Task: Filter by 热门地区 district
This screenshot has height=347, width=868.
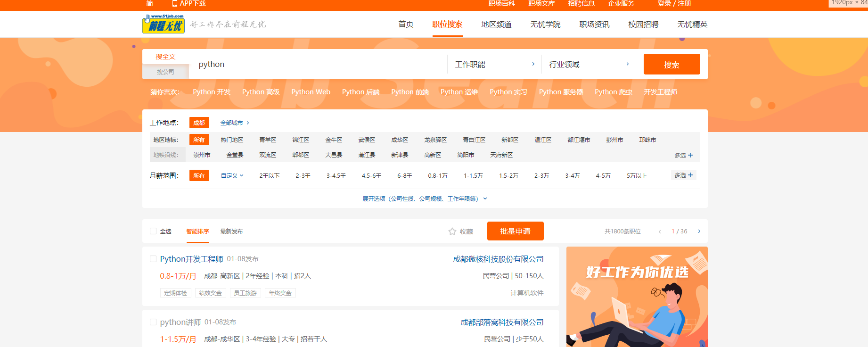Action: coord(232,140)
